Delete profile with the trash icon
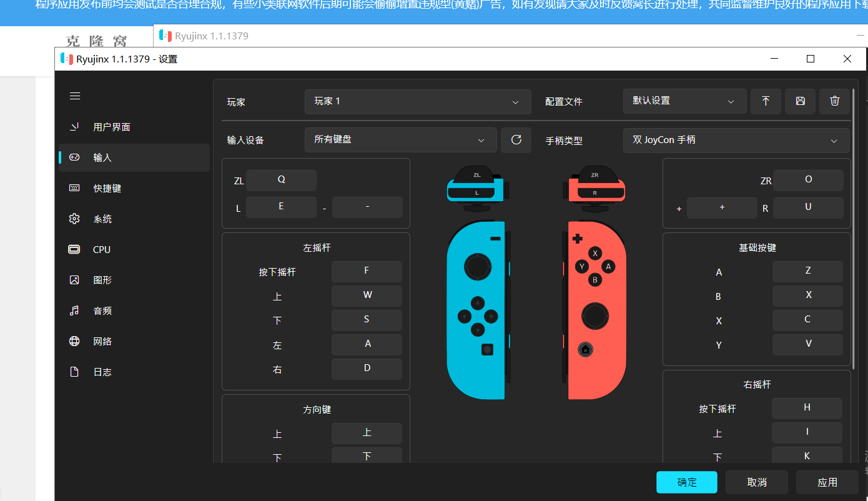Viewport: 868px width, 501px height. [835, 101]
